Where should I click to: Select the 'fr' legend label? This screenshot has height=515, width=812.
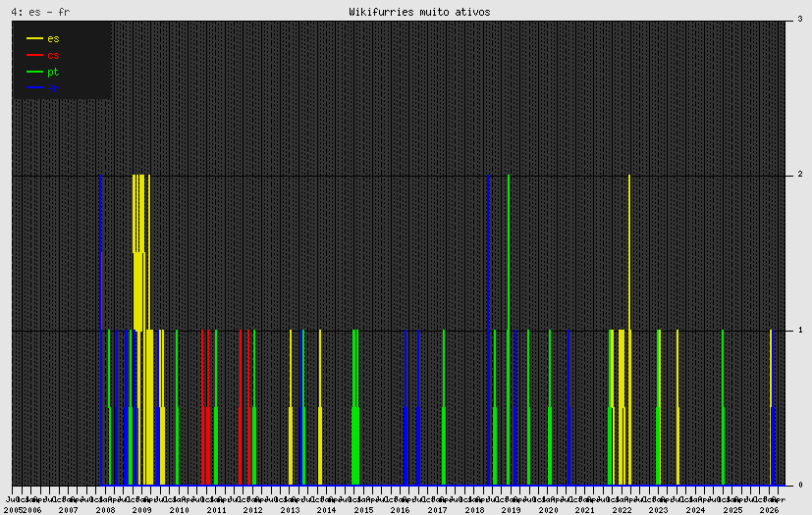click(x=53, y=88)
